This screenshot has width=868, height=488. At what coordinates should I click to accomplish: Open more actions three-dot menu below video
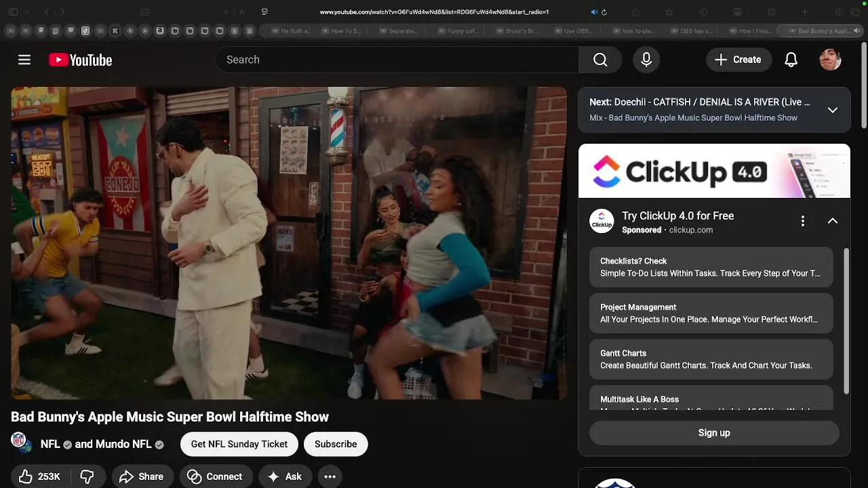pos(330,476)
